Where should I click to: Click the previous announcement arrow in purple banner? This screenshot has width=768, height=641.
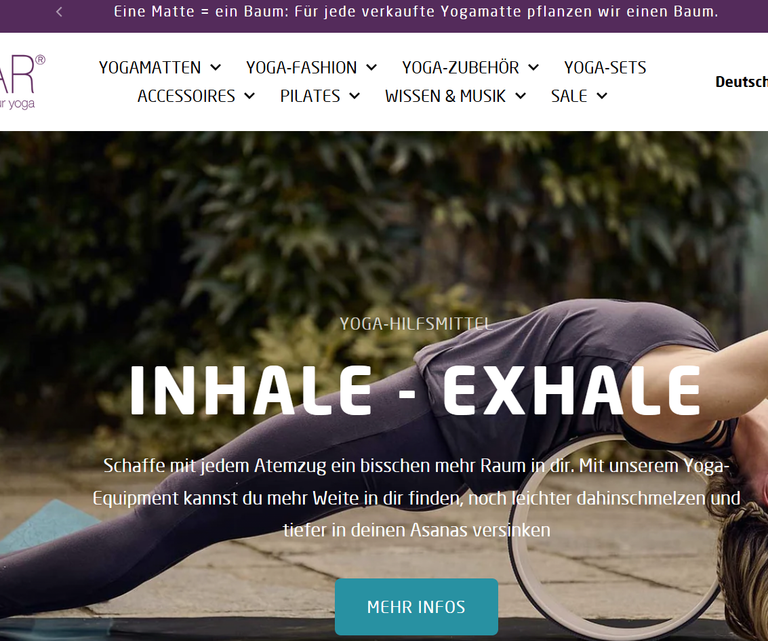click(x=59, y=12)
